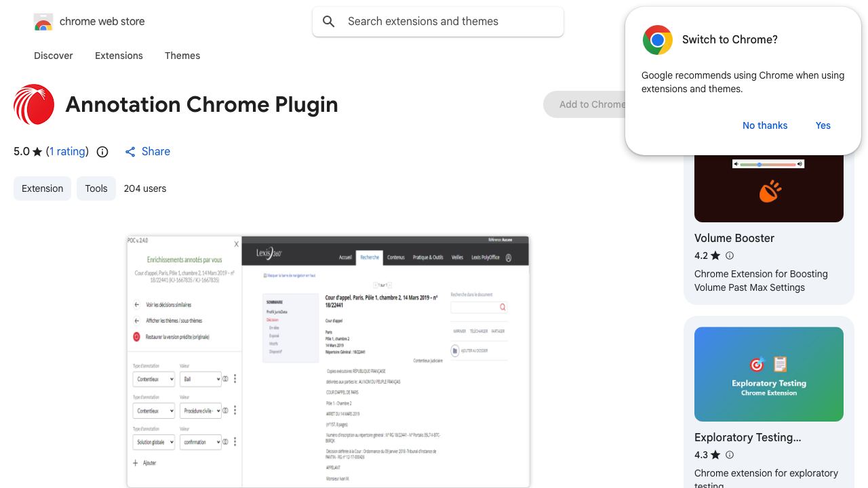The width and height of the screenshot is (868, 488).
Task: Choose No thanks in the popup
Action: [x=765, y=125]
